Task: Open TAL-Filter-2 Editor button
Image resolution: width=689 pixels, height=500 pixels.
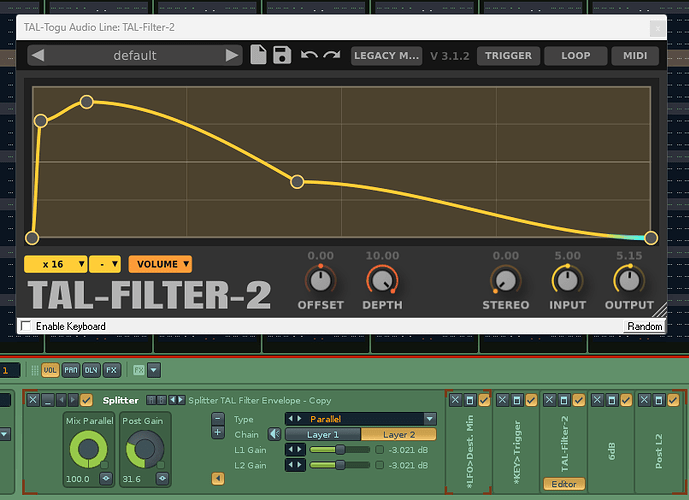Action: click(x=564, y=484)
